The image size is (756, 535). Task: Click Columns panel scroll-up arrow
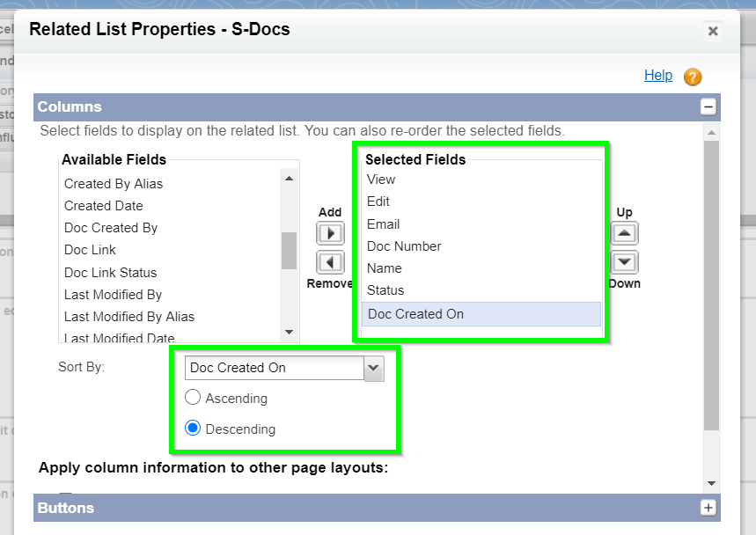711,132
